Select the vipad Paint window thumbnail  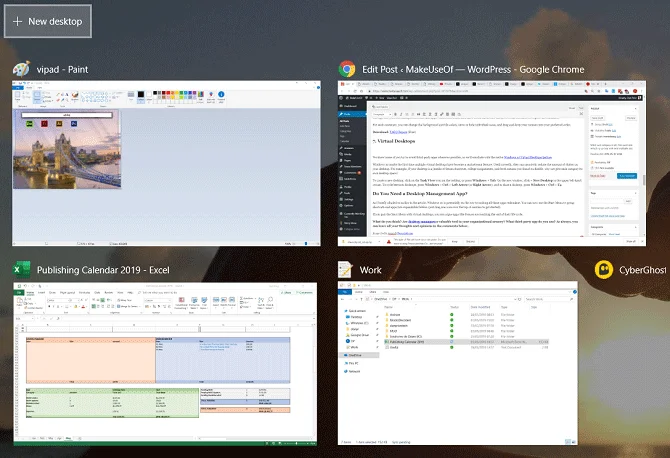[166, 163]
